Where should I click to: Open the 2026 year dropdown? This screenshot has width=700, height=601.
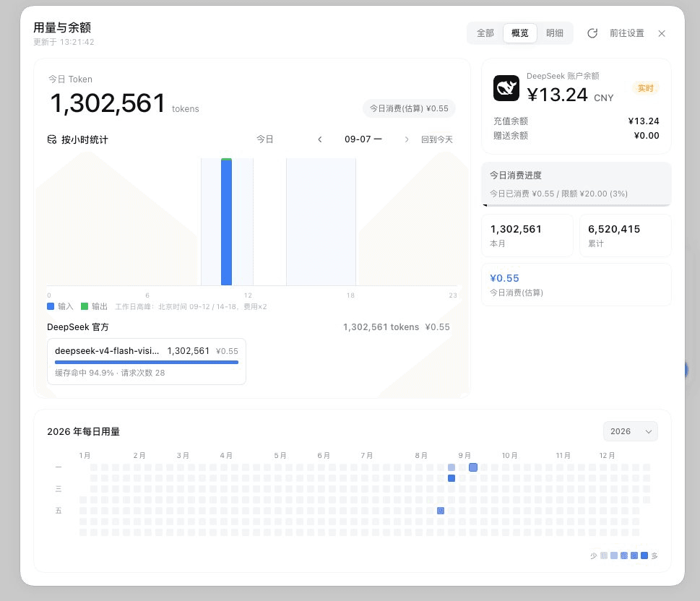(631, 431)
